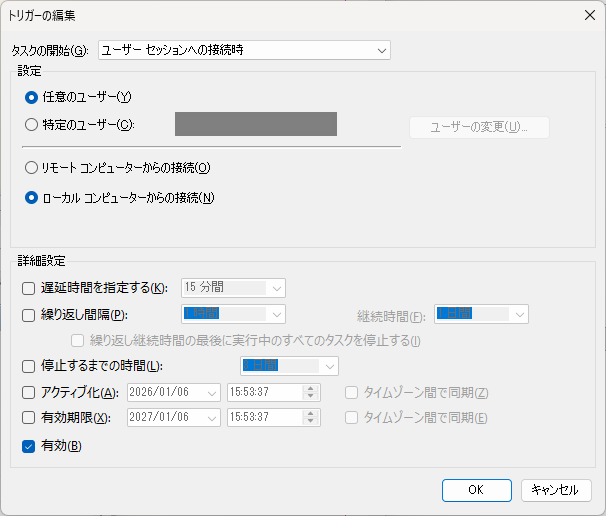
Task: Select the 特定のユーザー radio button
Action: click(x=32, y=125)
